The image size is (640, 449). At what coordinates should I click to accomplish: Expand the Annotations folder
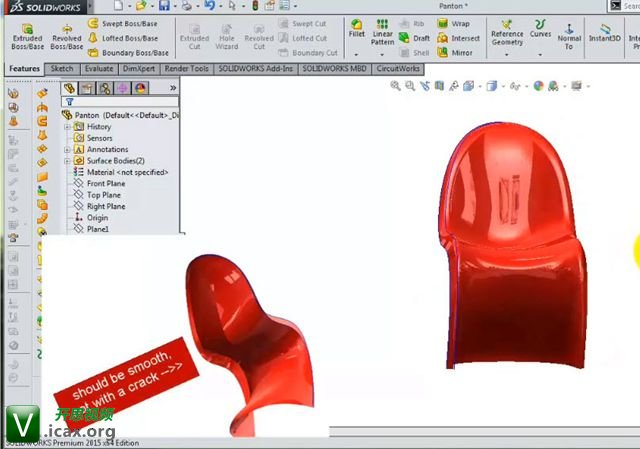(67, 150)
